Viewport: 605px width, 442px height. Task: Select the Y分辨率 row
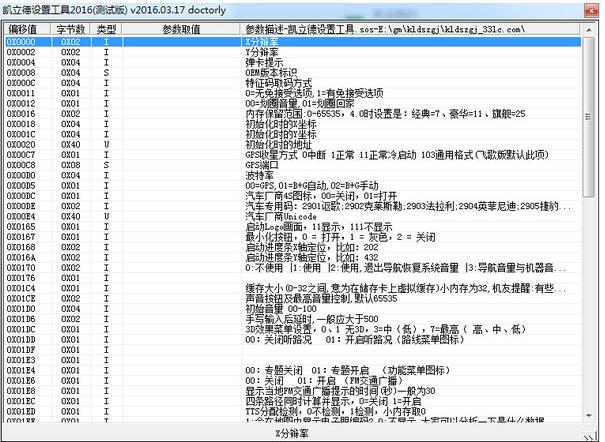[292, 52]
